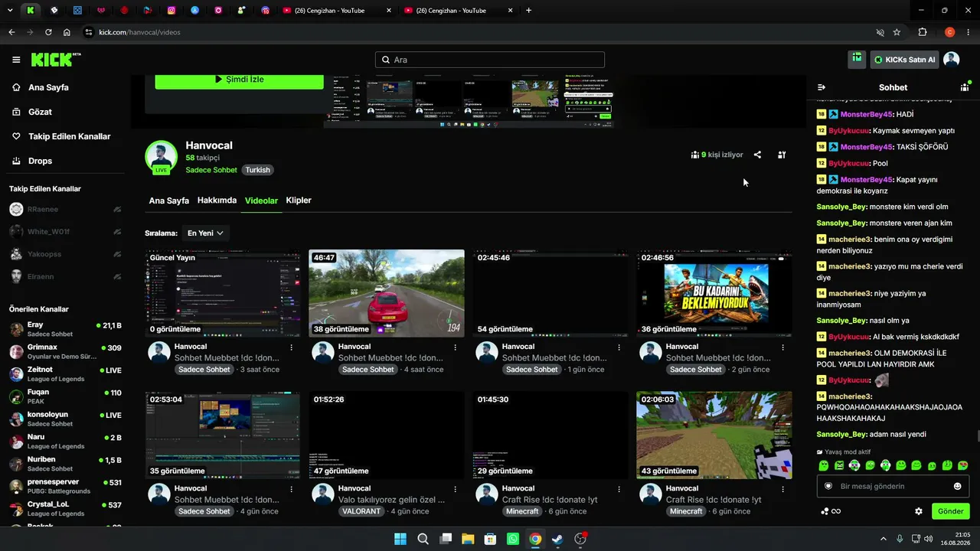View site information in the address bar
Viewport: 980px width, 551px height.
(88, 32)
